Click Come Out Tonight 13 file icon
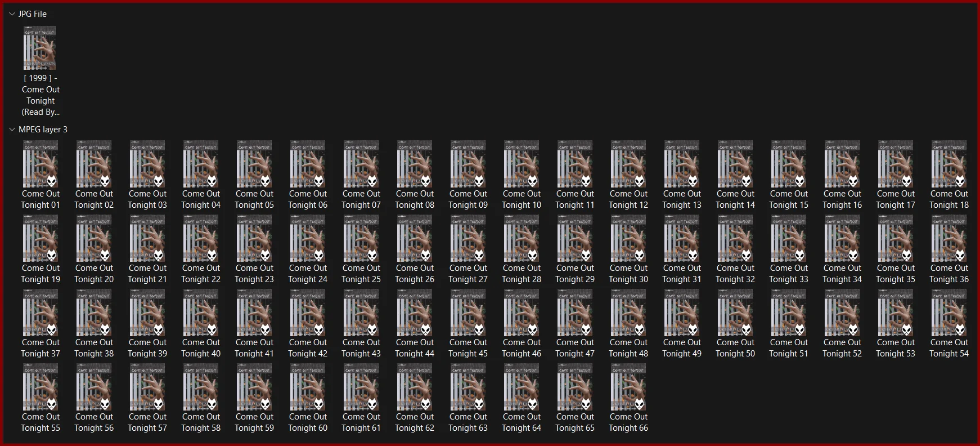 pyautogui.click(x=682, y=164)
